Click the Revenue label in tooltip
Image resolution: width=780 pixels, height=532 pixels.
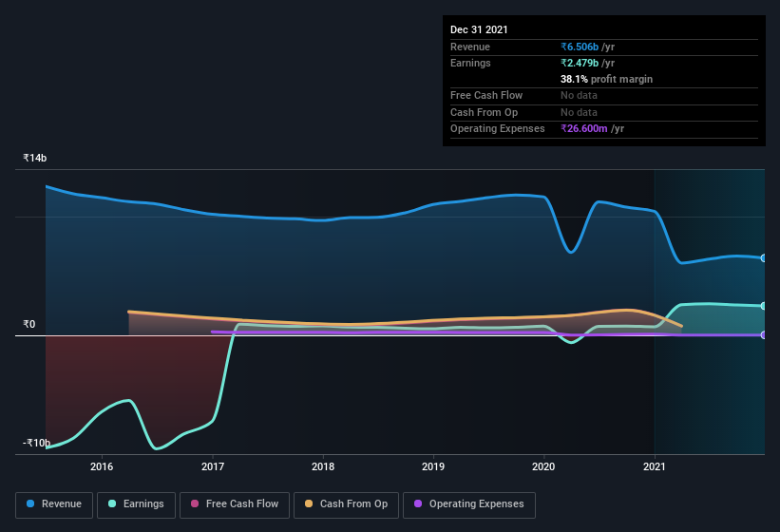point(470,47)
